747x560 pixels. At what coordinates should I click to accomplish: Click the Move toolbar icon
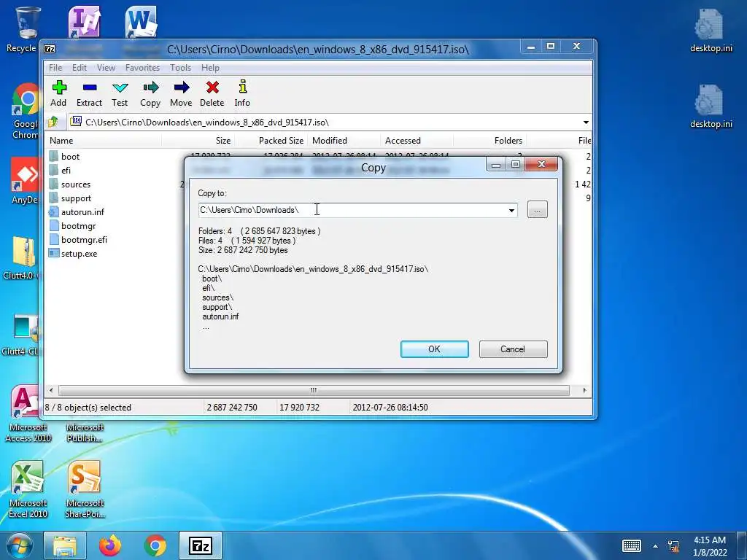tap(182, 87)
